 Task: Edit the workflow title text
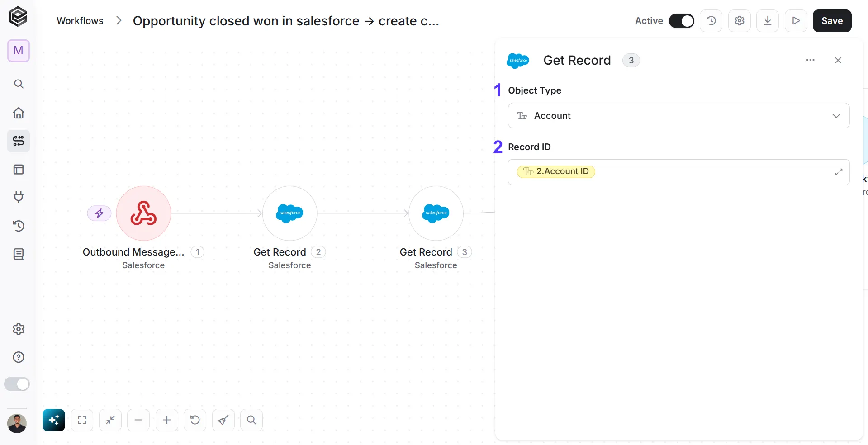tap(286, 21)
